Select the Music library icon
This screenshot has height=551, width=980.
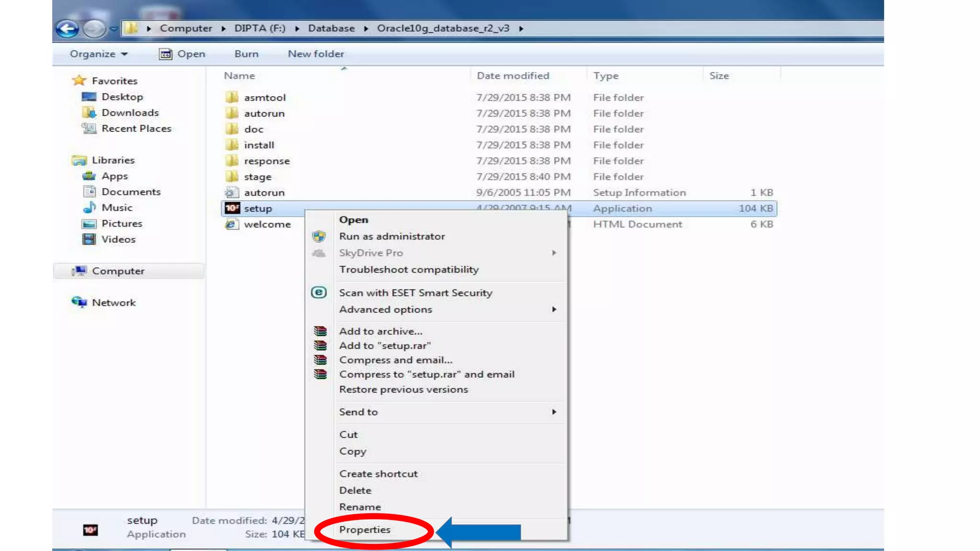click(89, 208)
